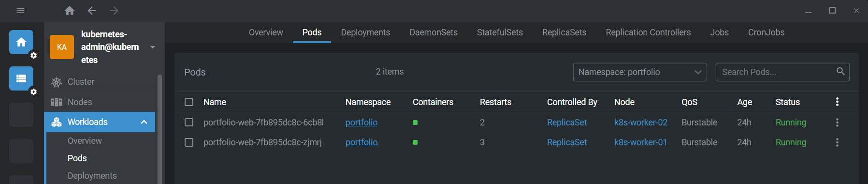Open table column options three-dot menu
Screen dimensions: 868x184
click(837, 102)
